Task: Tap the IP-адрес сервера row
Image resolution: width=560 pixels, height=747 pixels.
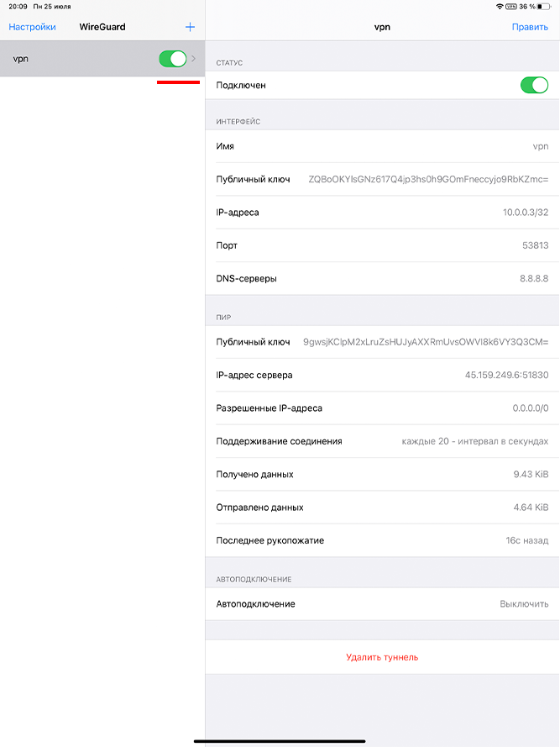Action: point(382,375)
